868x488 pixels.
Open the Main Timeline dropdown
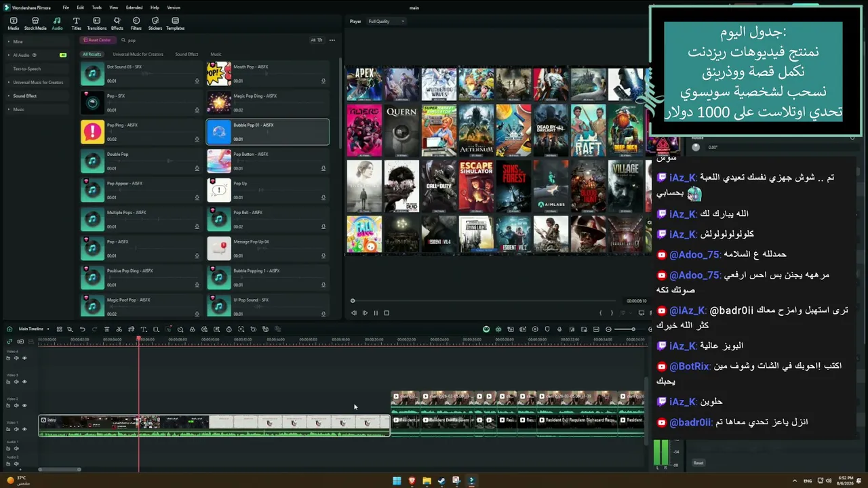click(x=33, y=329)
